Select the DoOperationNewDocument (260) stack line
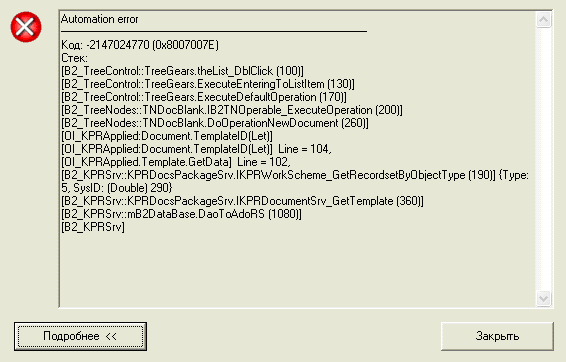The height and width of the screenshot is (362, 566). tap(215, 123)
